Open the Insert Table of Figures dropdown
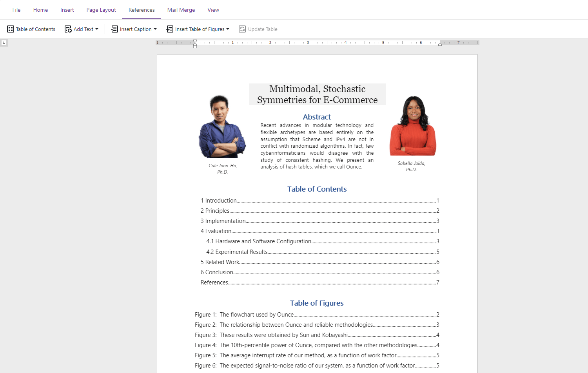Viewport: 588px width, 373px height. tap(228, 29)
